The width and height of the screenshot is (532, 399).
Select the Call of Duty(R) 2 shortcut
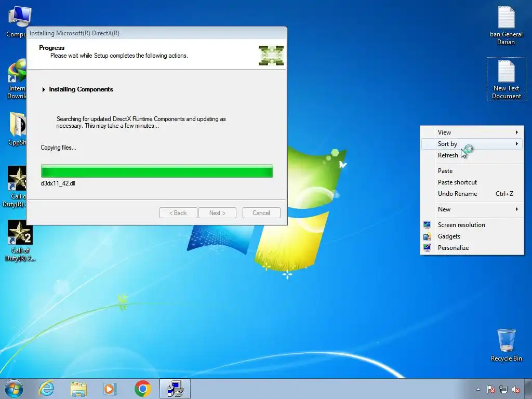(x=20, y=240)
